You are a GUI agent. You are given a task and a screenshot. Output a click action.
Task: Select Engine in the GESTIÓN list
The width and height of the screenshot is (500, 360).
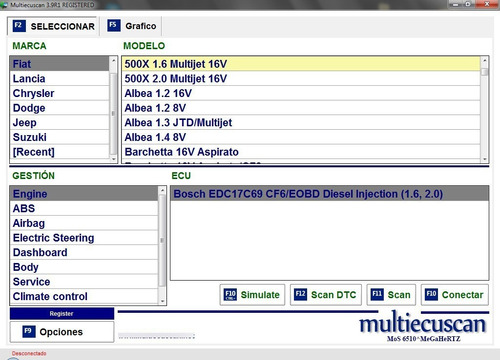84,194
